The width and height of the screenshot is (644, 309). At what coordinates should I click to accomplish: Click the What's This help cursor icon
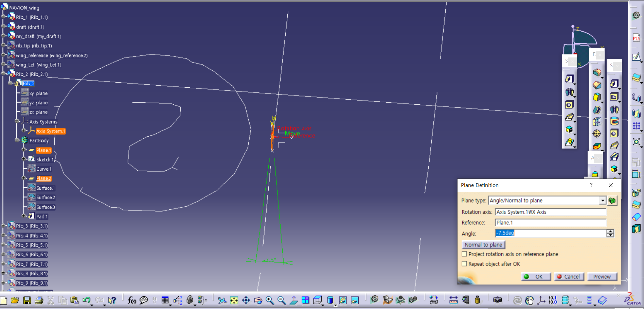(x=112, y=300)
